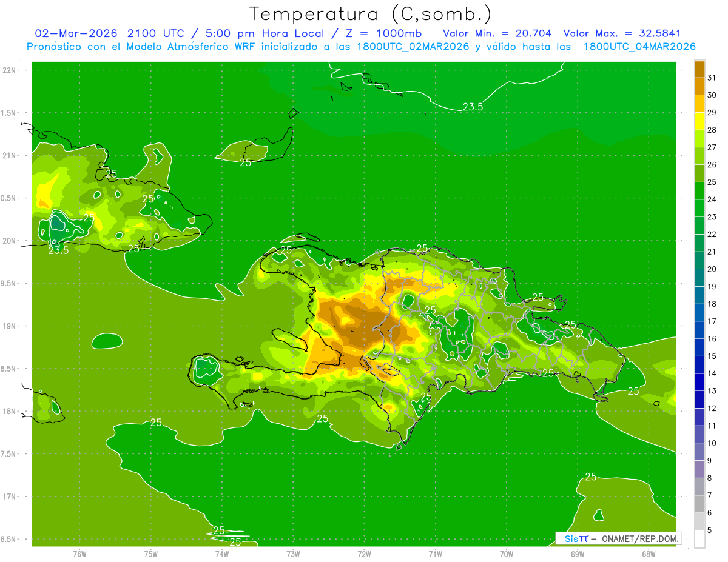
Task: Click the 73W longitude axis label
Action: tap(293, 554)
